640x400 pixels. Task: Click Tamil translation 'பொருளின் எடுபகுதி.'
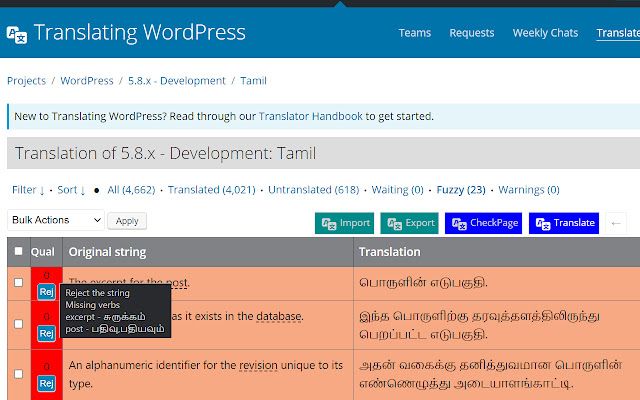[x=423, y=282]
